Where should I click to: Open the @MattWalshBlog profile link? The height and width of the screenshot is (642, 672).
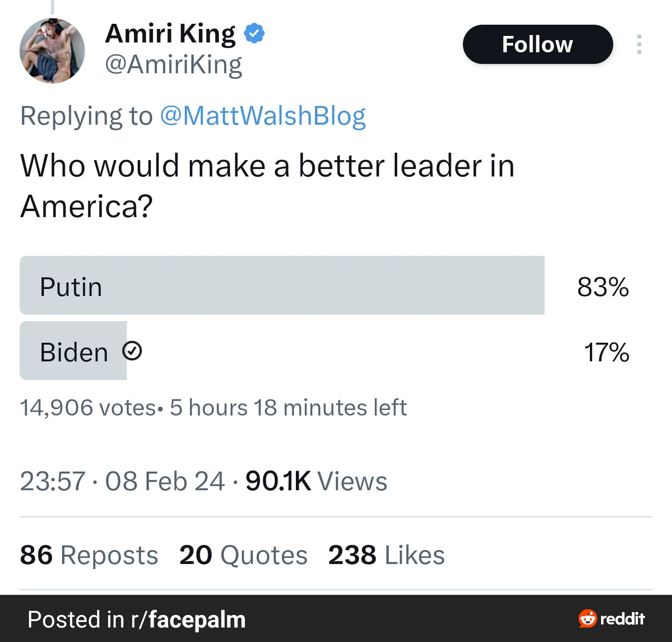(263, 116)
